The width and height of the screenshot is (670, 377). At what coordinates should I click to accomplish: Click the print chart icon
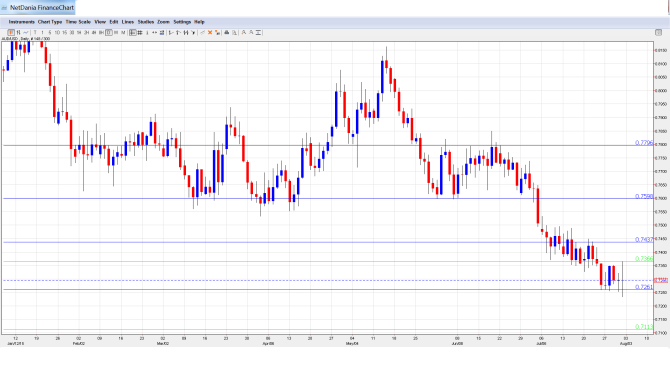pyautogui.click(x=227, y=32)
